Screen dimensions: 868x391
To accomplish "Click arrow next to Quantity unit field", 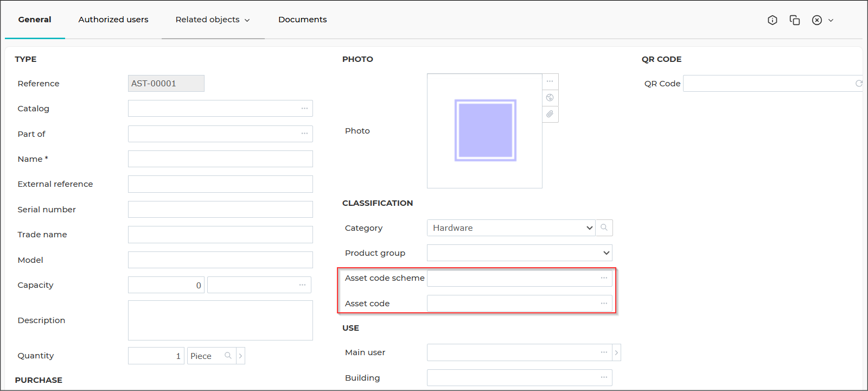I will [240, 356].
